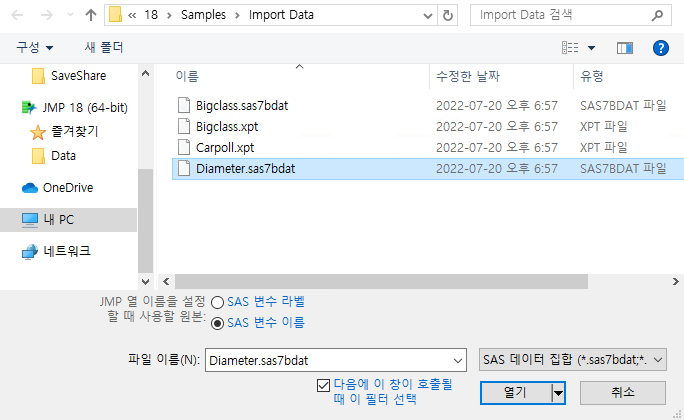This screenshot has height=420, width=684.
Task: Click the Import Data breadcrumb segment
Action: click(281, 15)
